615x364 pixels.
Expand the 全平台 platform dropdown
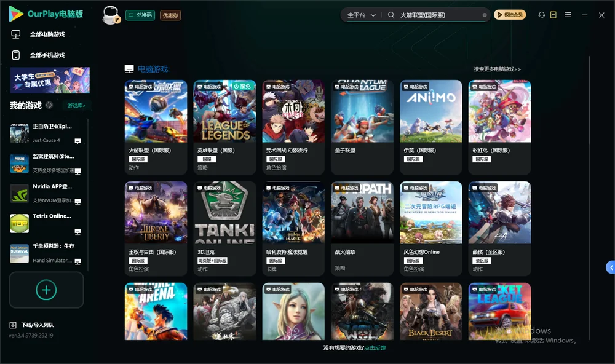tap(361, 15)
